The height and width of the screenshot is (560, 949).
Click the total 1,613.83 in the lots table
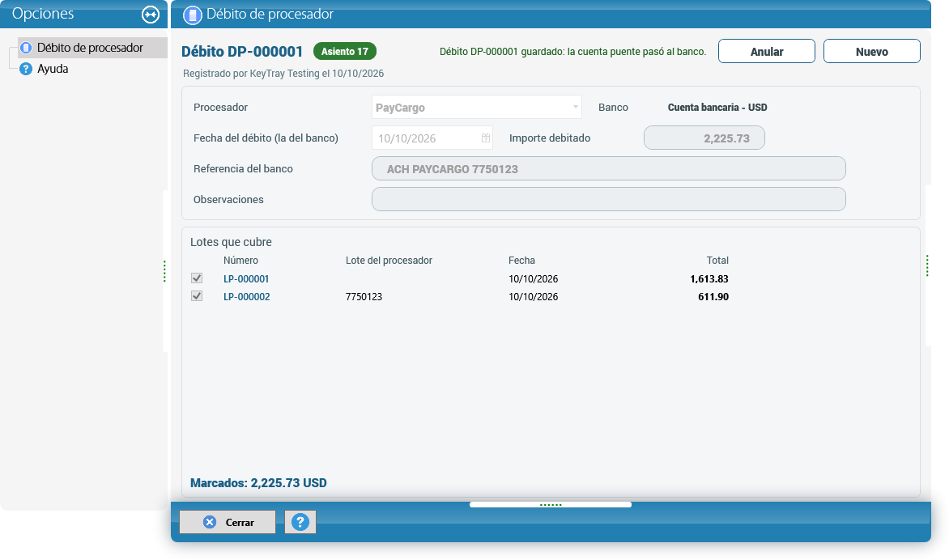point(709,279)
